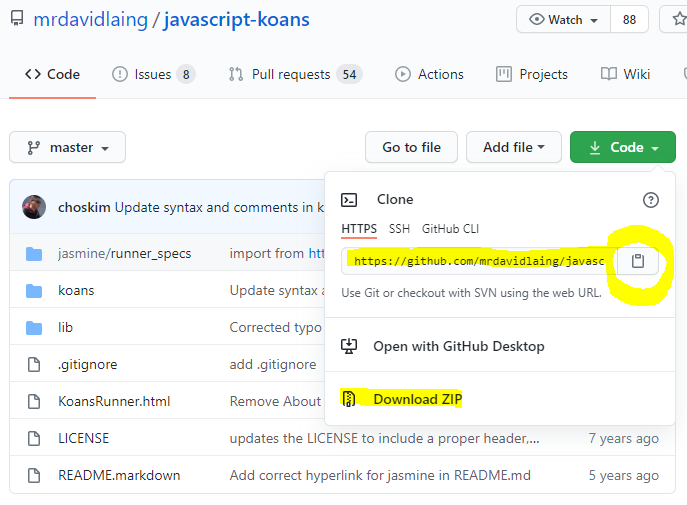
Task: Click the Clone help question mark icon
Action: [x=651, y=200]
